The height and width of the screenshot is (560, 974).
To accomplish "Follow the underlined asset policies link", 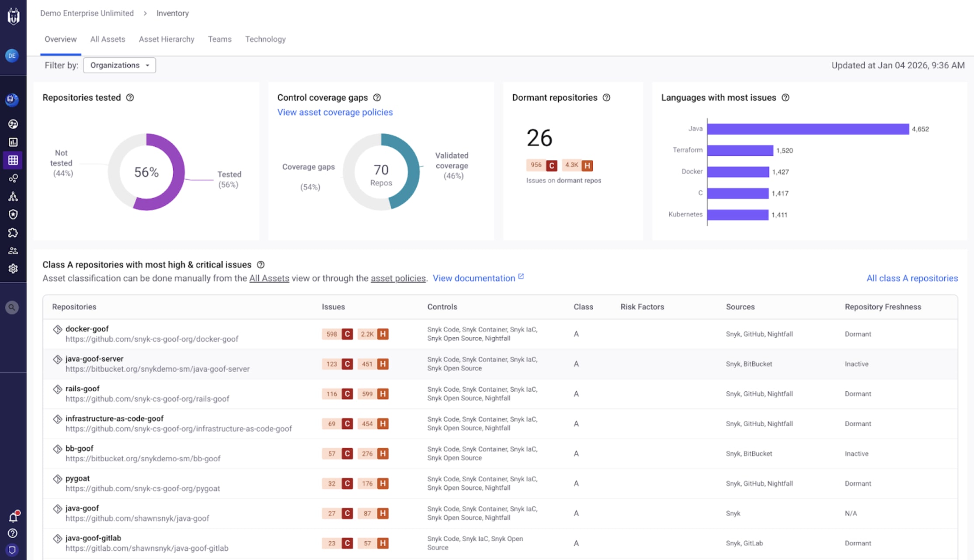I will [398, 278].
